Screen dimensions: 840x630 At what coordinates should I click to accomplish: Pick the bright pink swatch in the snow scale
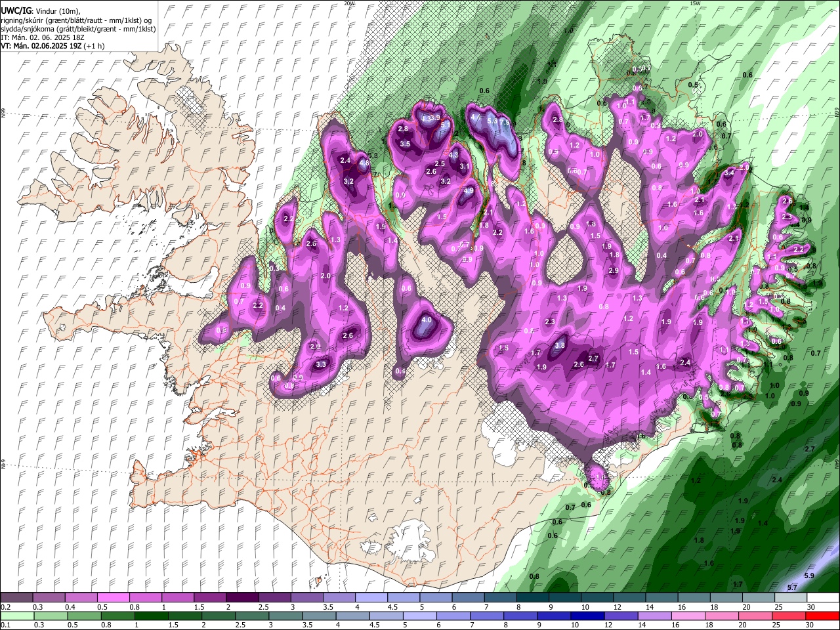(x=113, y=598)
